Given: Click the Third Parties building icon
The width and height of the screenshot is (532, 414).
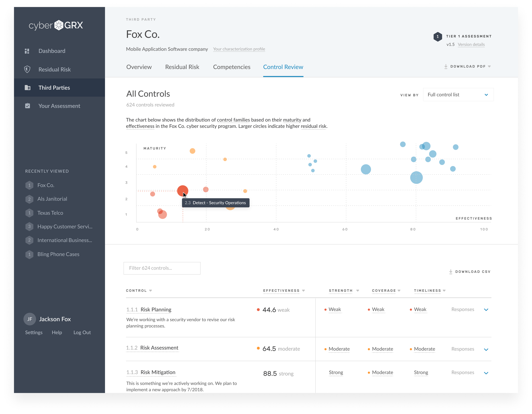Looking at the screenshot, I should [27, 88].
